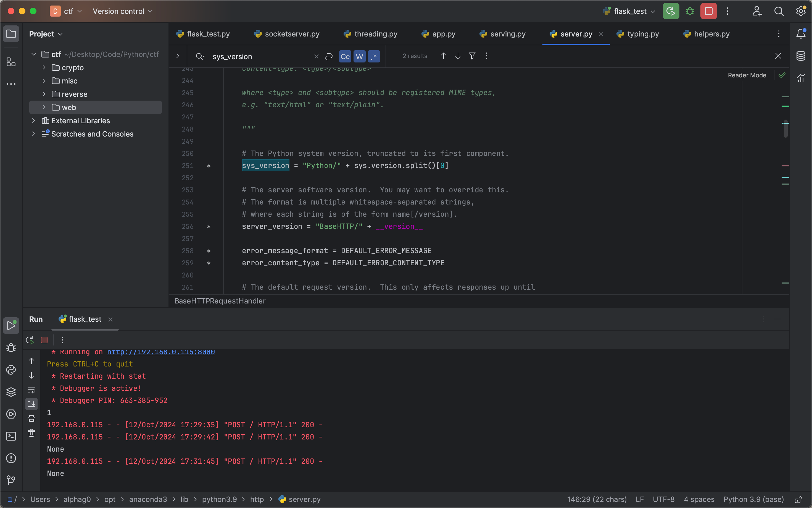This screenshot has width=812, height=508.
Task: Expand the crypto folder
Action: (44, 67)
